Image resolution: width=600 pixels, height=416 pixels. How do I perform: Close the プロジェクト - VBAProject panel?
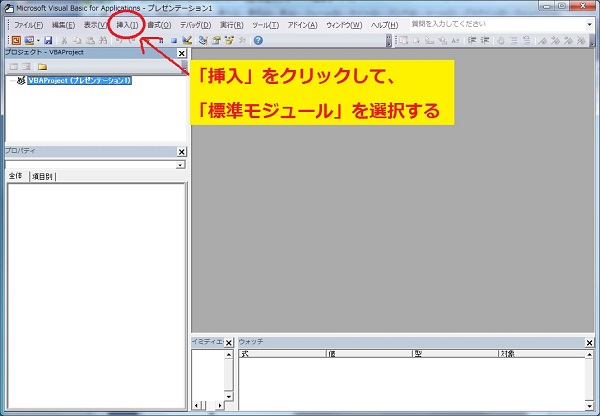(x=182, y=53)
